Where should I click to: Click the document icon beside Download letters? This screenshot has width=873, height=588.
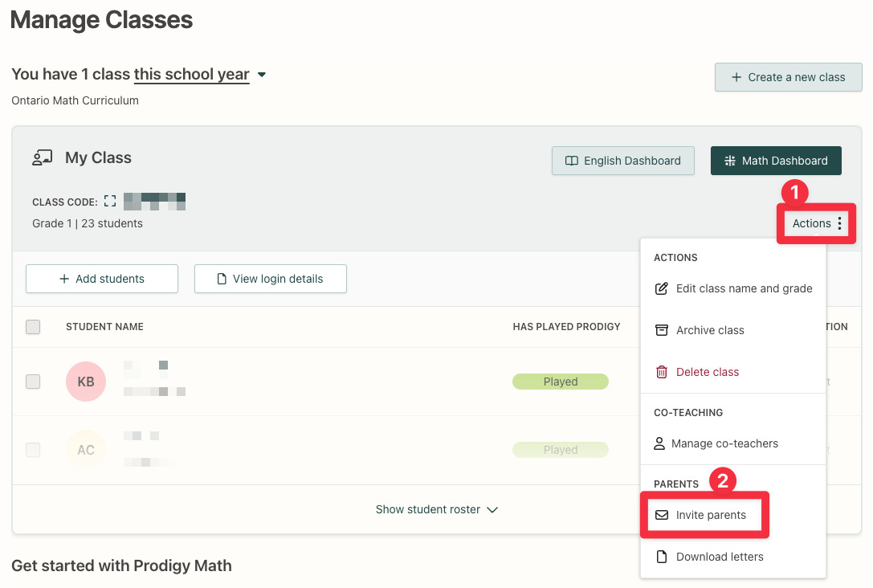pyautogui.click(x=662, y=557)
